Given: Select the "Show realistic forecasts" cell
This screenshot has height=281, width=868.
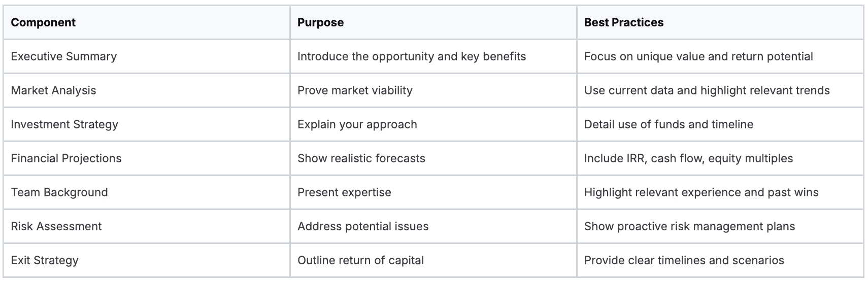Looking at the screenshot, I should (x=361, y=158).
